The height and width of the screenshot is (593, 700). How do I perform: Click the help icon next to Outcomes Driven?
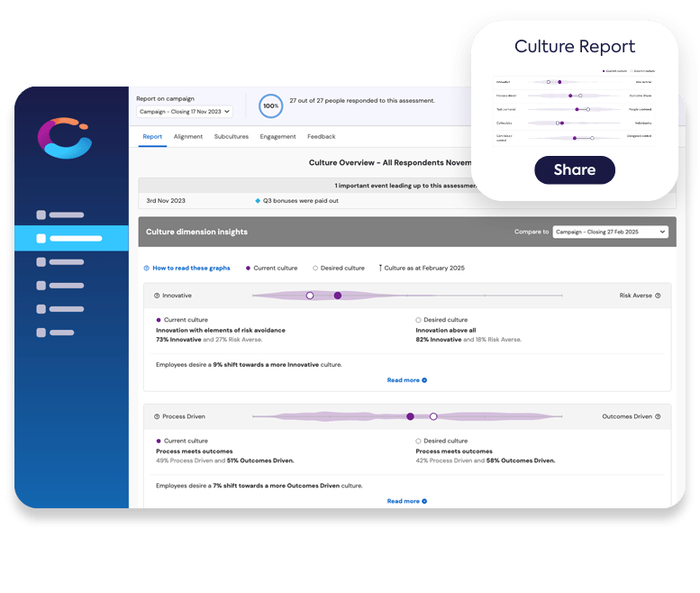658,416
